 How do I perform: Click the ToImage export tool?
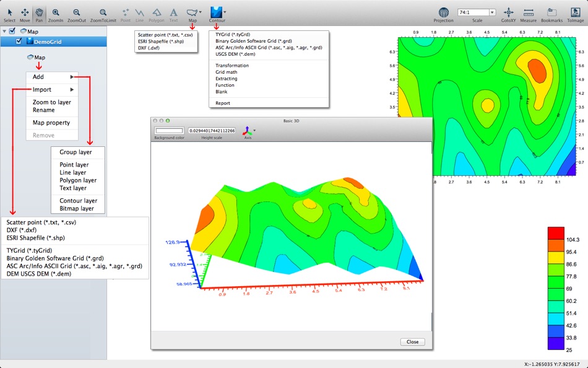[575, 15]
